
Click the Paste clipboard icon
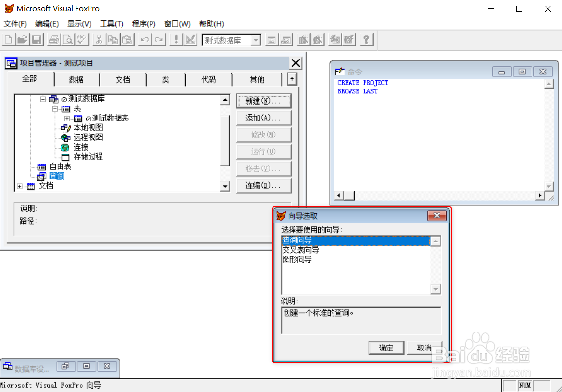[x=127, y=40]
